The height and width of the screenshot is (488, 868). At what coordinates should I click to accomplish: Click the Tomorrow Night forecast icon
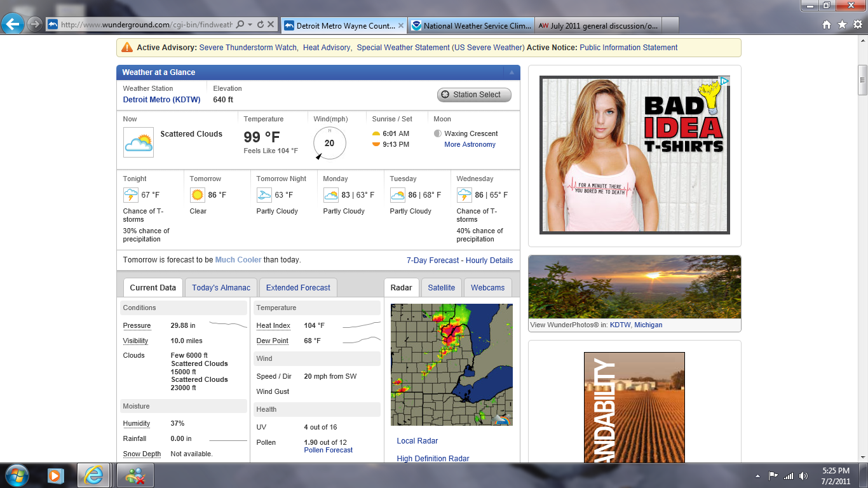[264, 194]
